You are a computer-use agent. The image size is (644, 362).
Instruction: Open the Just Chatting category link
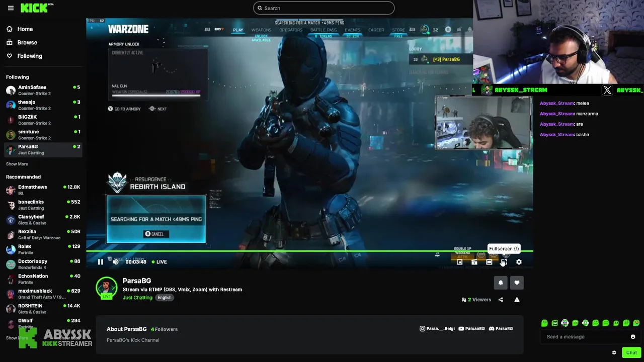pos(137,298)
